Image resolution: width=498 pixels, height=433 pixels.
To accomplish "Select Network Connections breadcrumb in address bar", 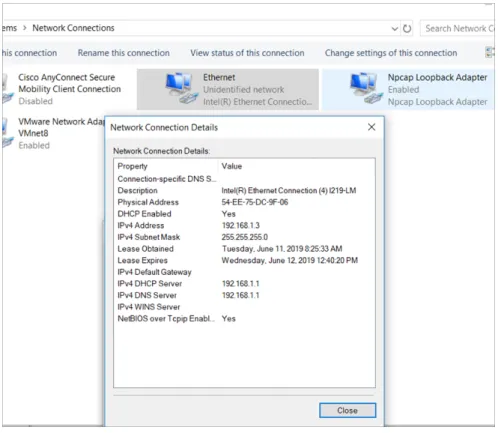I will 73,28.
